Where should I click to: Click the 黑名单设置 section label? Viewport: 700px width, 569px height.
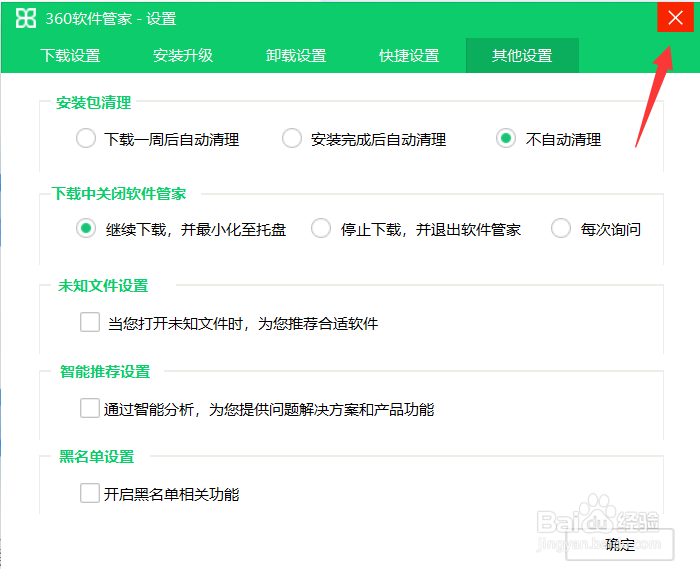pos(96,456)
